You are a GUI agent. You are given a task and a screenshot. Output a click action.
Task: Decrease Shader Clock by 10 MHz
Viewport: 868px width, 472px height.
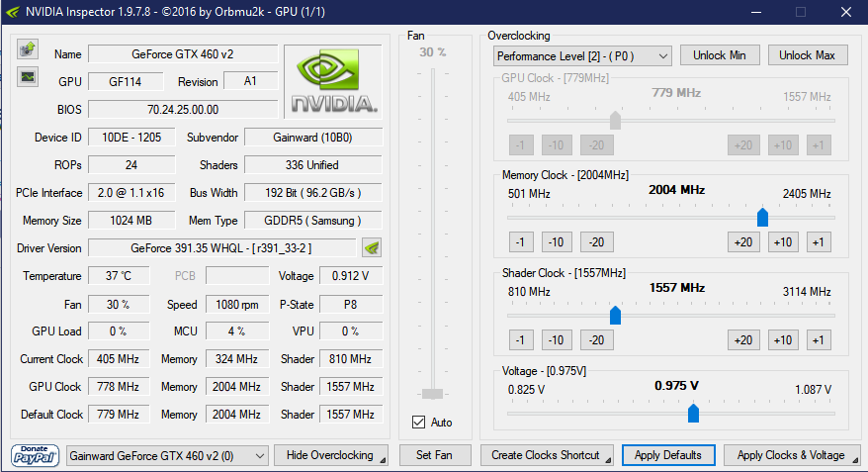coord(557,340)
